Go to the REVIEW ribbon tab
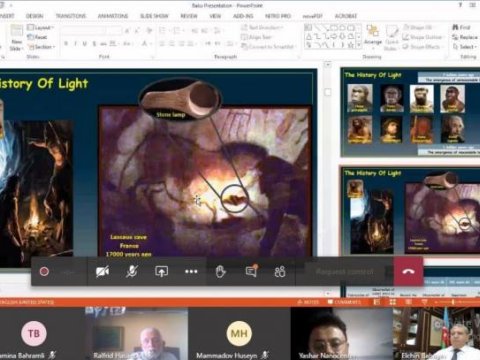Viewport: 480px width, 360px height. (x=189, y=16)
